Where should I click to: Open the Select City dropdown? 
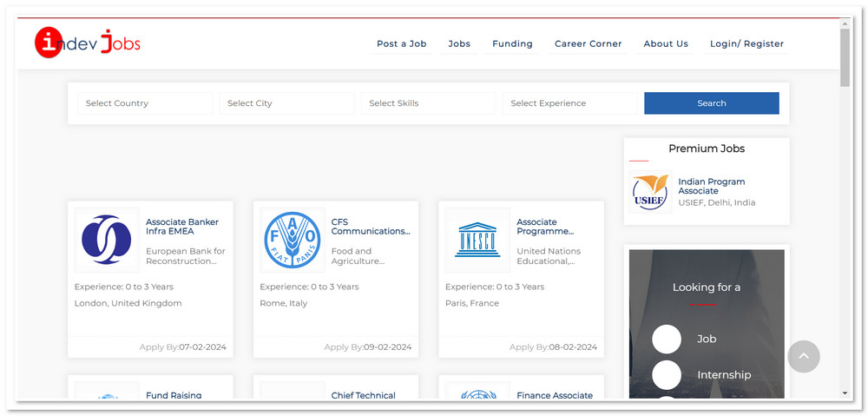[x=286, y=103]
